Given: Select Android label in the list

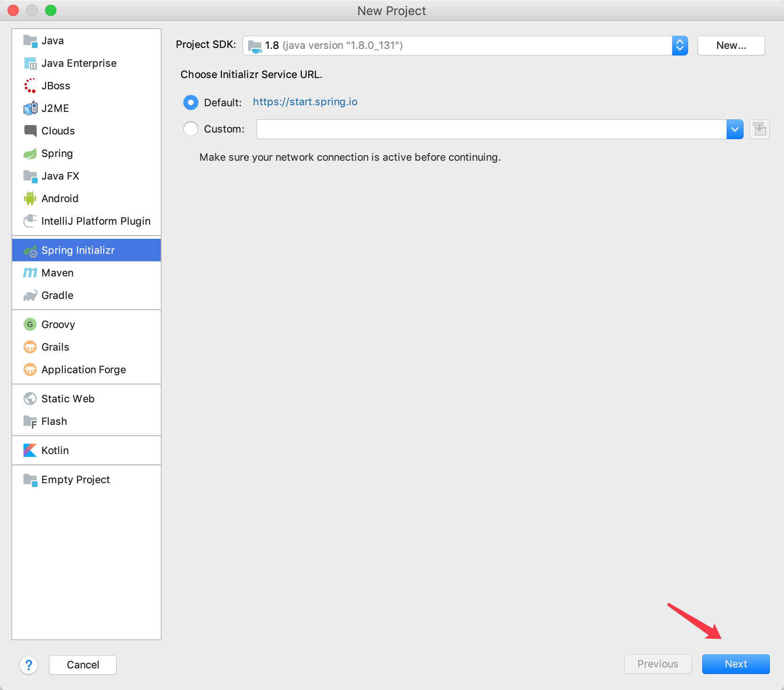Looking at the screenshot, I should point(60,199).
